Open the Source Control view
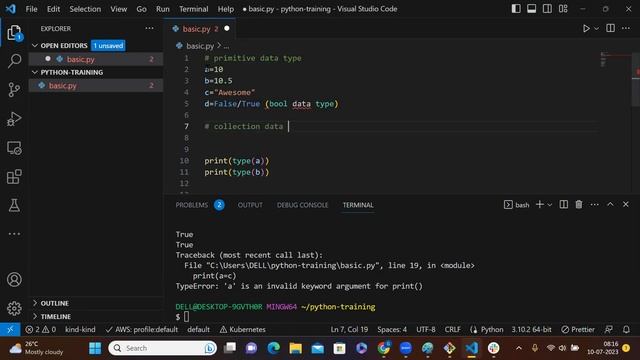The image size is (640, 360). click(x=14, y=89)
